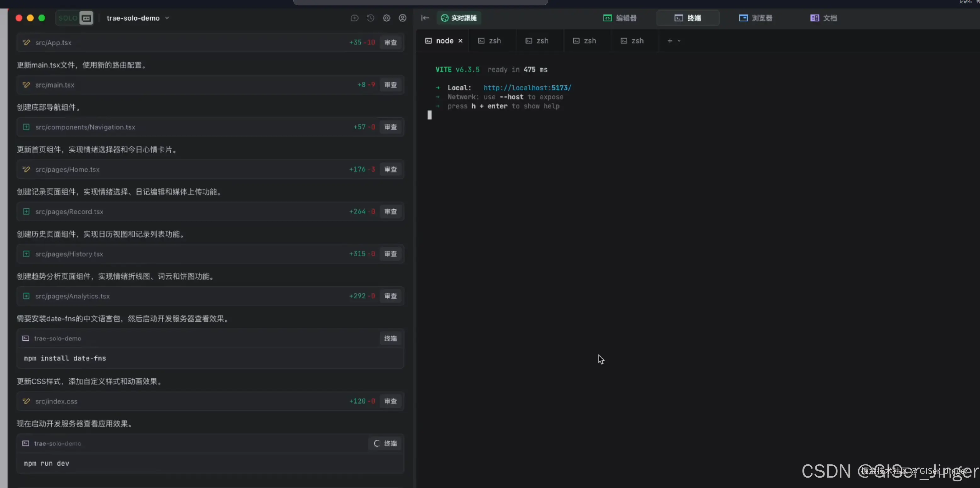980x488 pixels.
Task: Open the src/pages/History.tsx file entry
Action: pos(69,254)
